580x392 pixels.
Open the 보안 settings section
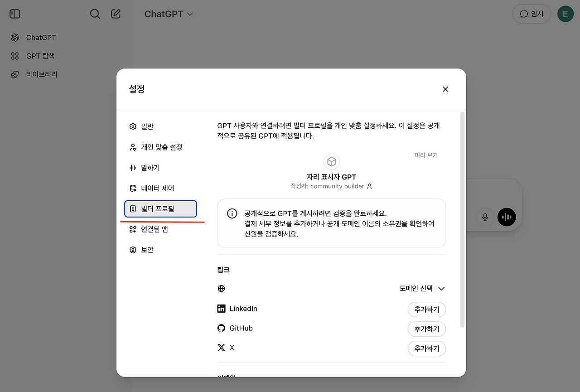click(146, 249)
